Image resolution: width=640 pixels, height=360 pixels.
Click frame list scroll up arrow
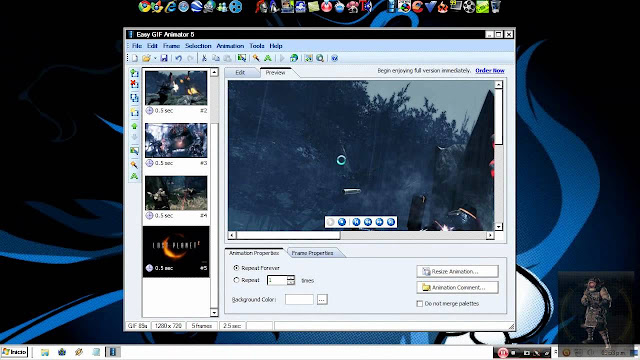coord(214,73)
